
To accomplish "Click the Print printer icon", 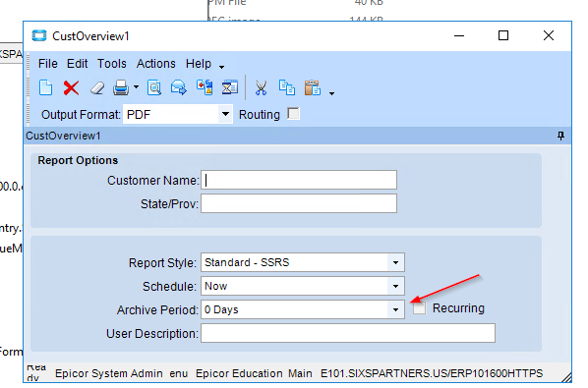I will tap(121, 88).
